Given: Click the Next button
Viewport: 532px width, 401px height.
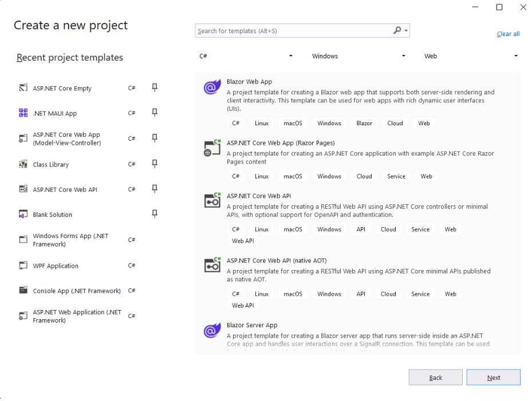Looking at the screenshot, I should pyautogui.click(x=493, y=378).
